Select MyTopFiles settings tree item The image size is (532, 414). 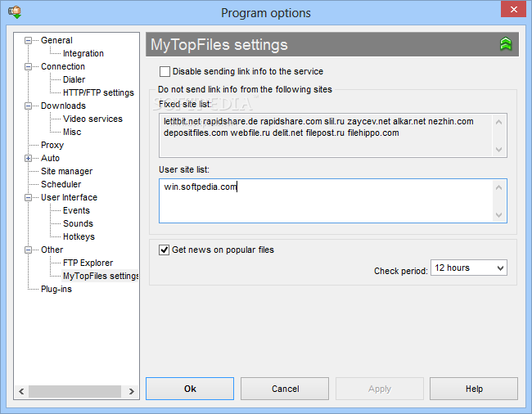(101, 276)
